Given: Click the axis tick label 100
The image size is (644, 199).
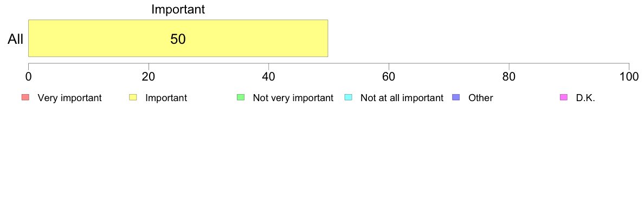Looking at the screenshot, I should pos(629,77).
